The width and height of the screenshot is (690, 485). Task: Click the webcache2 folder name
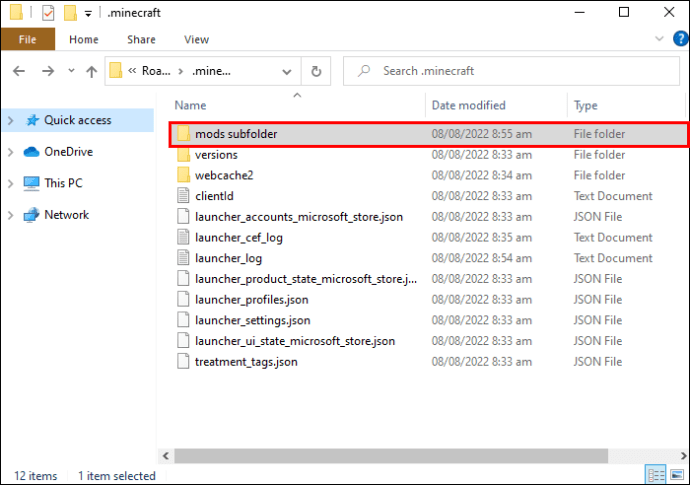tap(224, 176)
